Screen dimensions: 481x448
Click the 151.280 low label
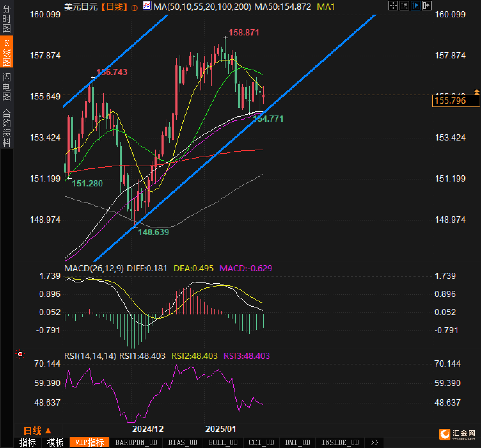pyautogui.click(x=87, y=183)
